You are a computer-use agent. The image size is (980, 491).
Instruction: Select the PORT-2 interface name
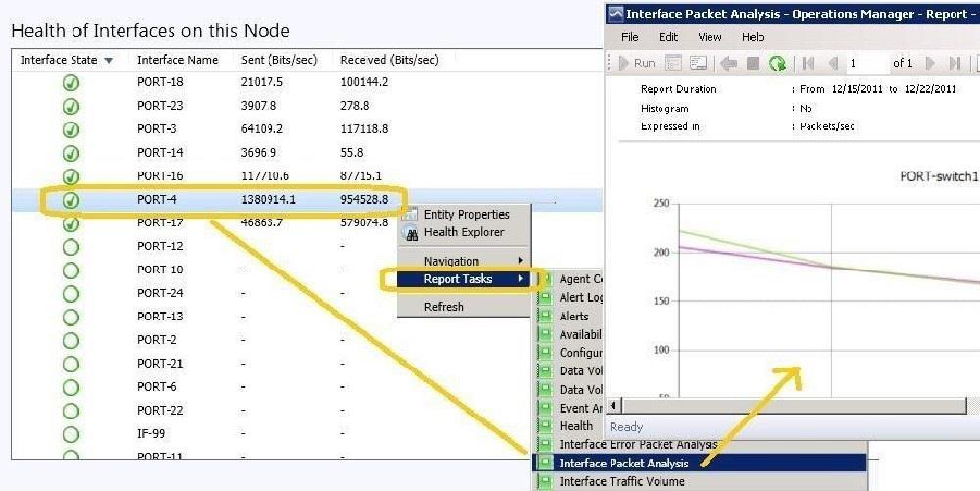[157, 340]
